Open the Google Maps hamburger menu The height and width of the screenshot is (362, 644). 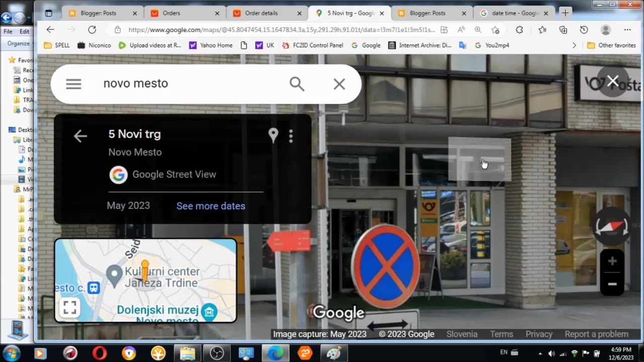pyautogui.click(x=73, y=84)
